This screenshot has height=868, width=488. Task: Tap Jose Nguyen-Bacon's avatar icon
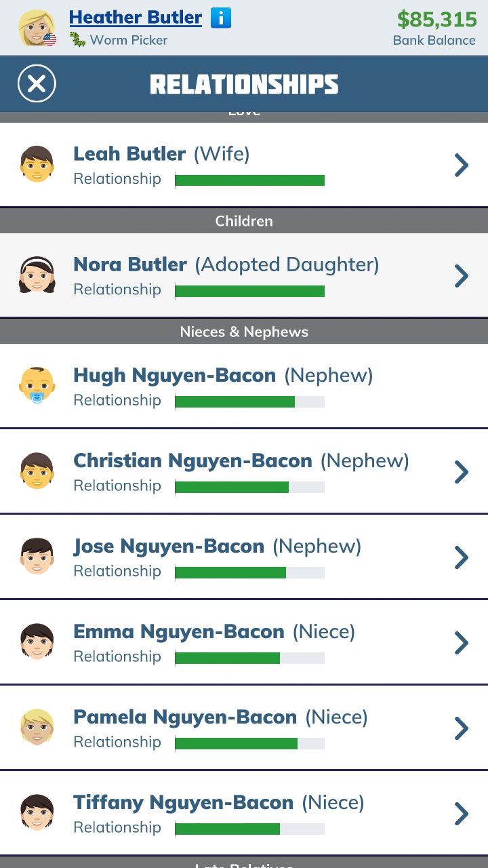coord(37,557)
